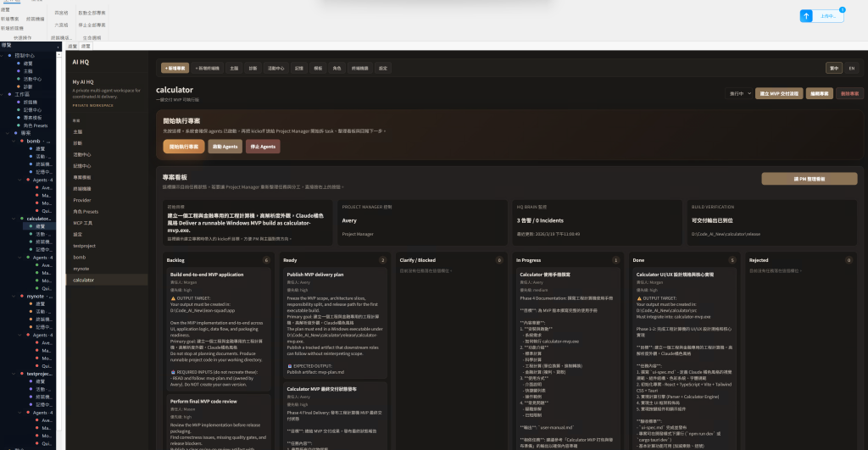
Task: Click the red dot beside bomb project
Action: [x=22, y=141]
